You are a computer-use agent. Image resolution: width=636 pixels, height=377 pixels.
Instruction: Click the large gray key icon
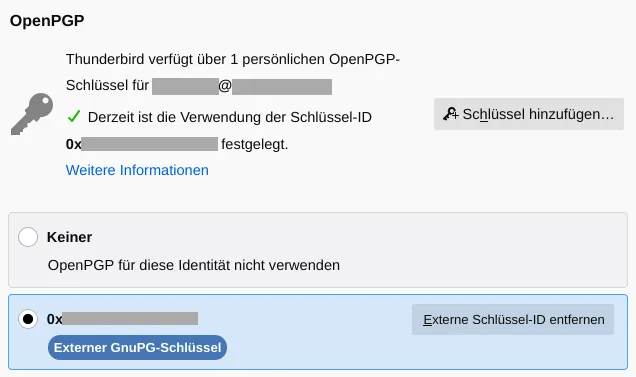pos(32,114)
